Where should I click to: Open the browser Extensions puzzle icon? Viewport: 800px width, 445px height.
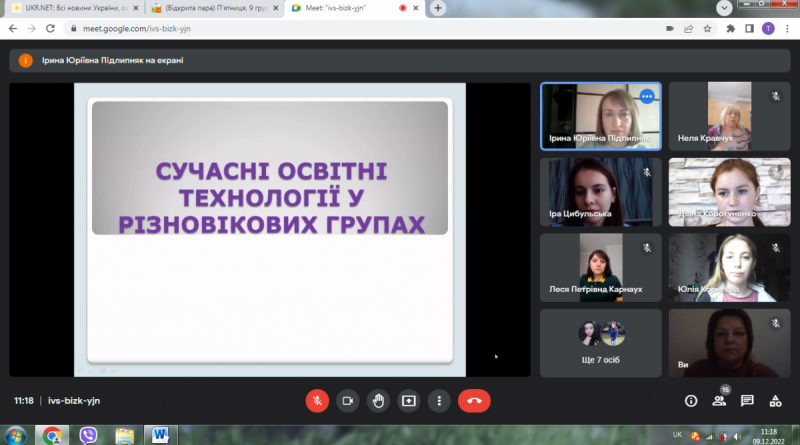point(731,29)
